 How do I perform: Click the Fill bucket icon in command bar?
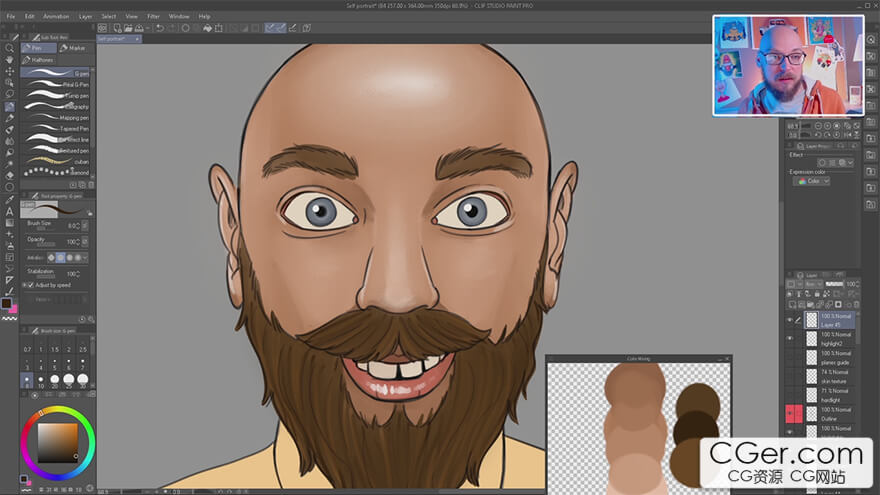pos(207,28)
